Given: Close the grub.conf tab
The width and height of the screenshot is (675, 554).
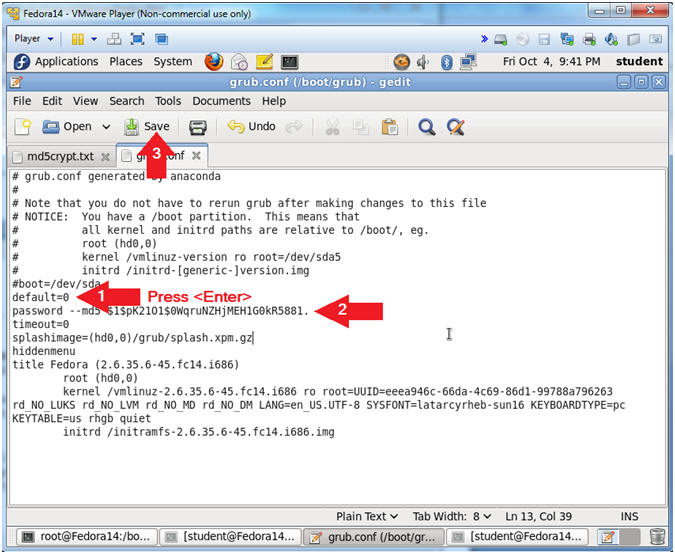Looking at the screenshot, I should (196, 156).
